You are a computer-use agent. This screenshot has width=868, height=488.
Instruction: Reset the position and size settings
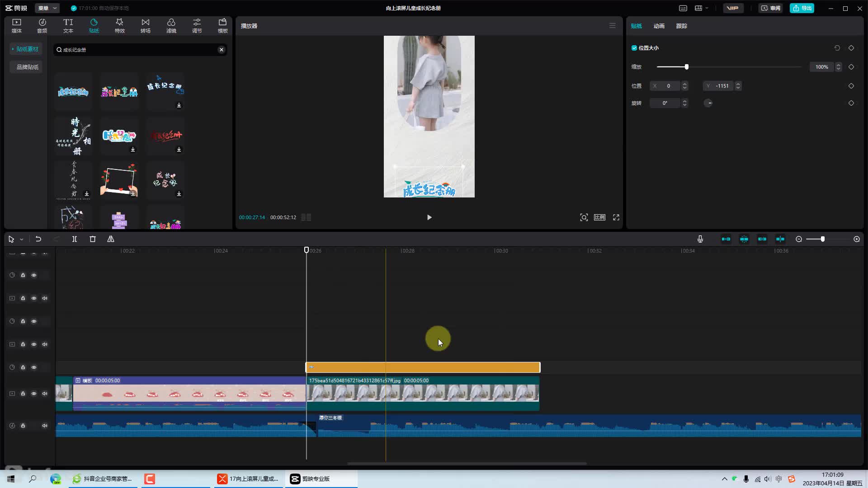coord(837,48)
